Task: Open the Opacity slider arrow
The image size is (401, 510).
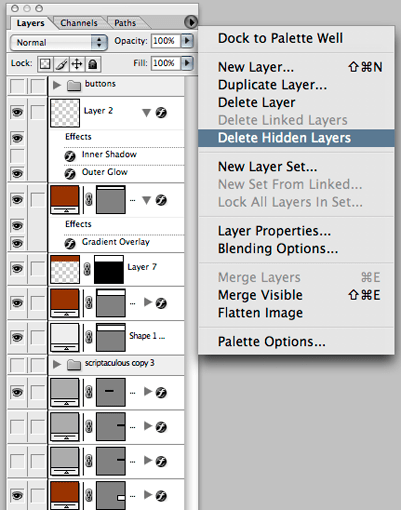Action: tap(187, 41)
